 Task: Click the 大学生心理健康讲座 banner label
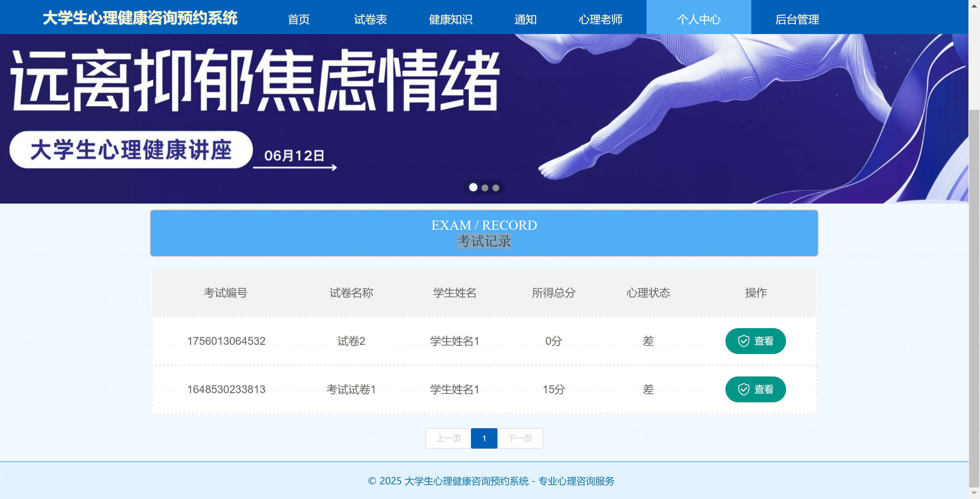pyautogui.click(x=131, y=149)
